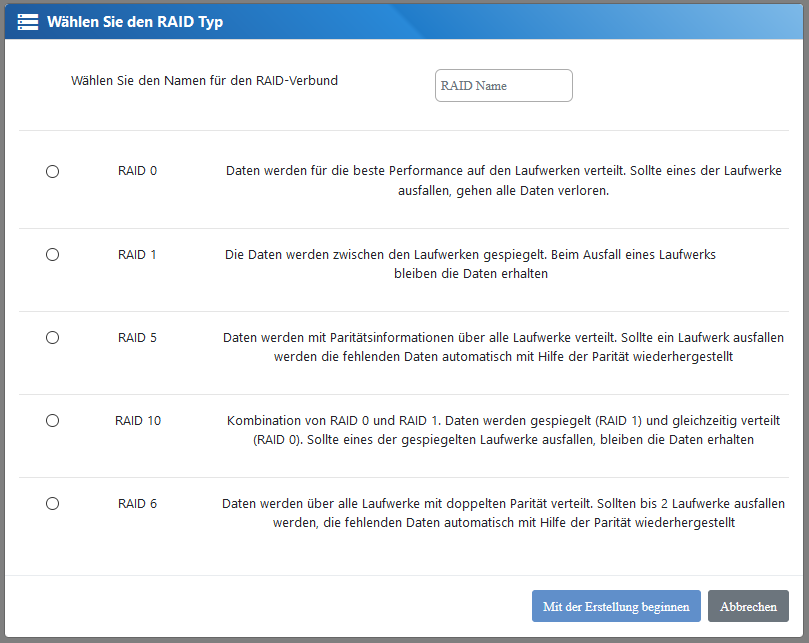This screenshot has height=643, width=809.
Task: Select the RAID 1 radio button
Action: pyautogui.click(x=53, y=255)
